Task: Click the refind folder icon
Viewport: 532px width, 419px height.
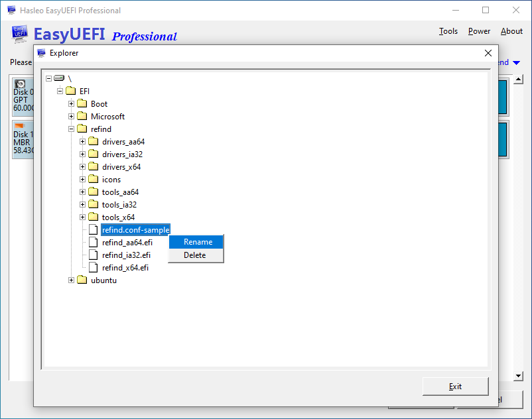Action: pyautogui.click(x=82, y=129)
